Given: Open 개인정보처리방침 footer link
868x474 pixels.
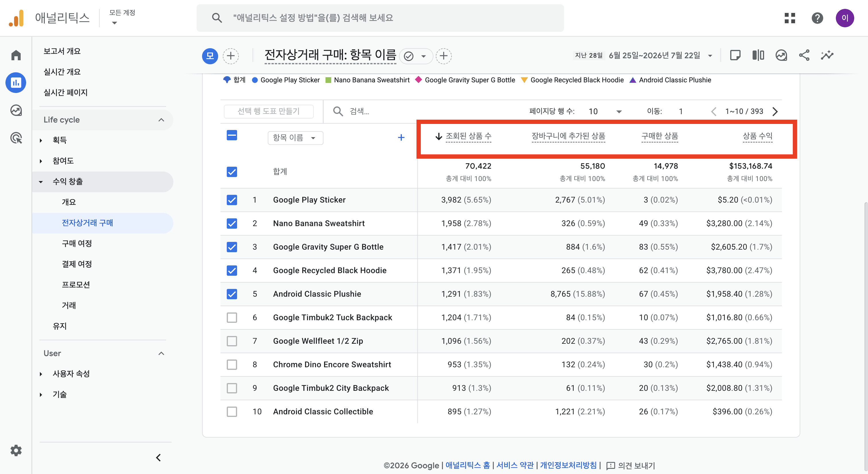Looking at the screenshot, I should (x=568, y=466).
